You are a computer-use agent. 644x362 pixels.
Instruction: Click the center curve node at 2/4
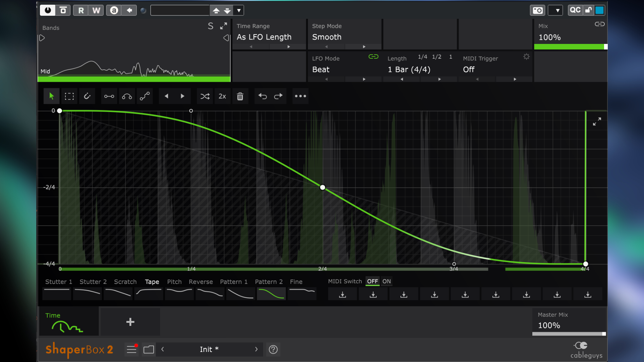322,187
